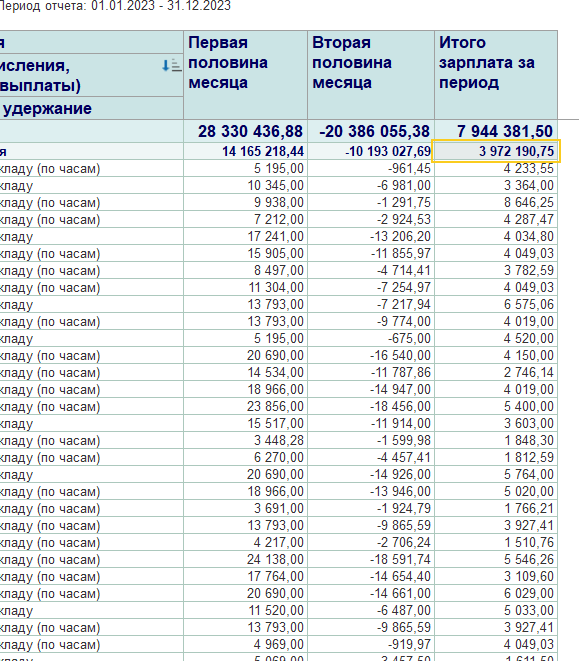Select cell 4 520,00

pyautogui.click(x=496, y=338)
